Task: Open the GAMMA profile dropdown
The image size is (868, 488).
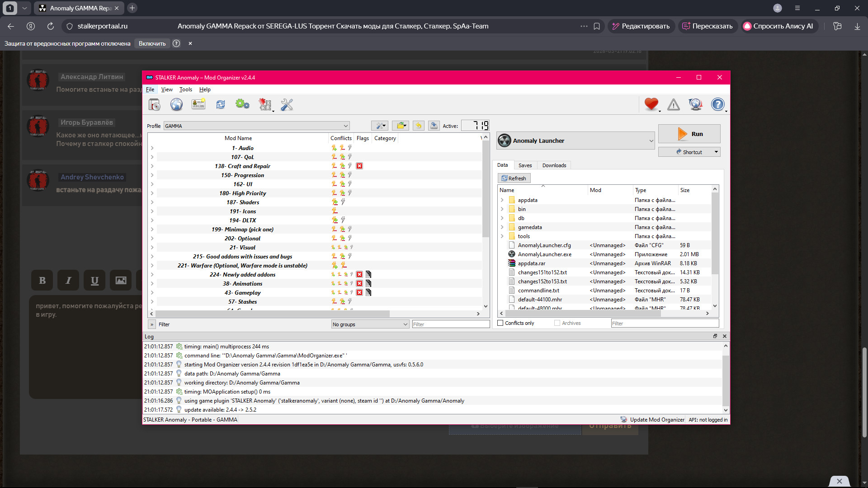Action: pos(257,126)
